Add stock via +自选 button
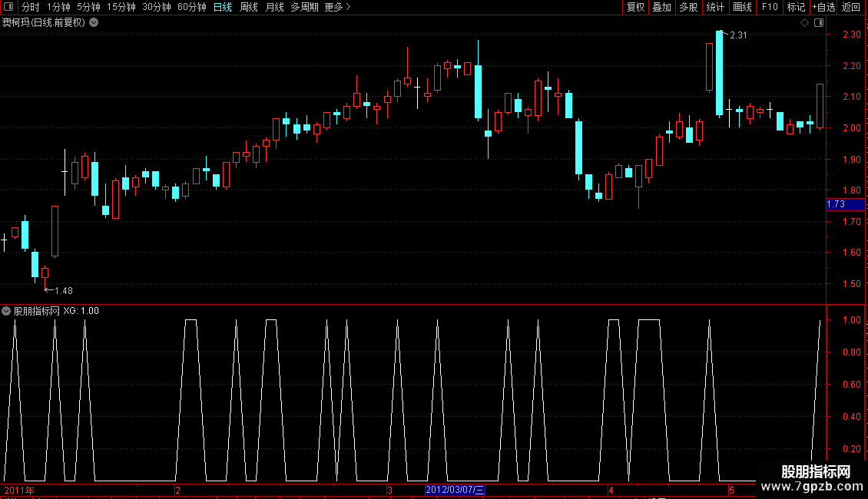The height and width of the screenshot is (499, 868). tap(823, 7)
